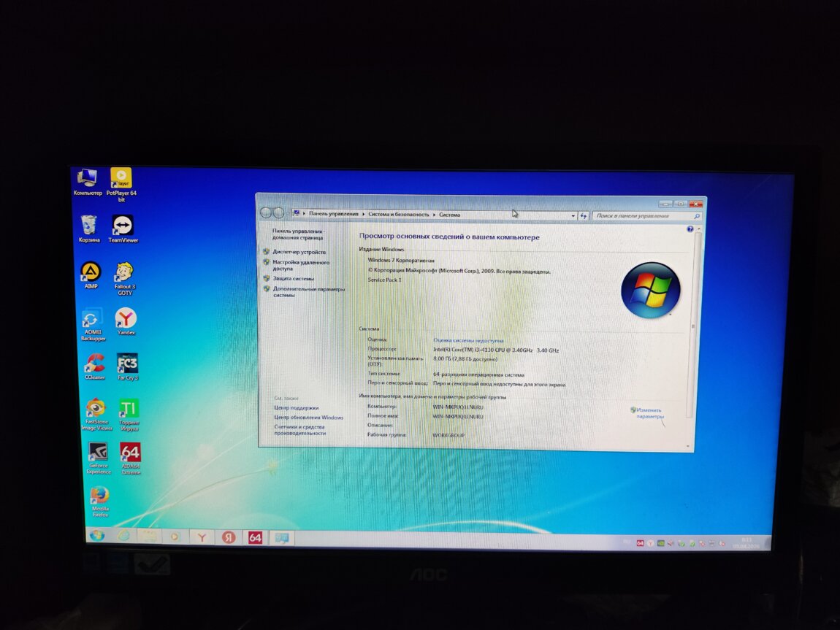Open 'Диспетчер устройств' in the left pane
Screen dimensions: 840x630
click(299, 252)
